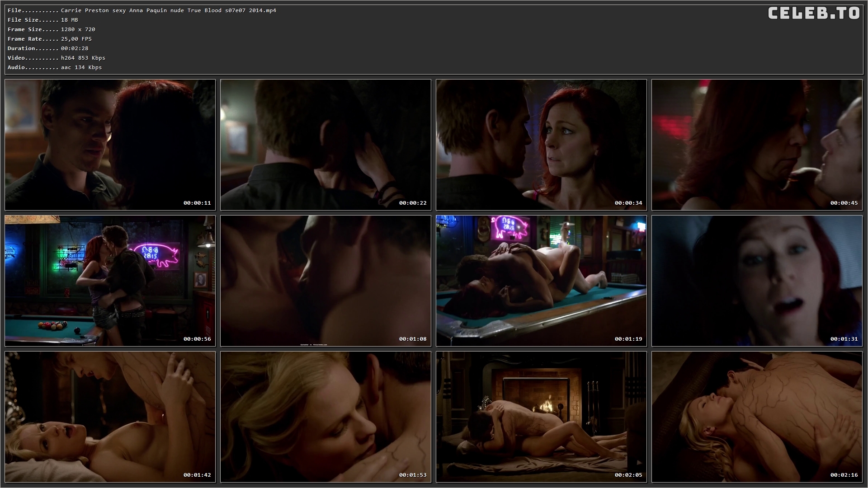Select the thumbnail stamped 00:00:45
868x488 pixels.
point(757,145)
